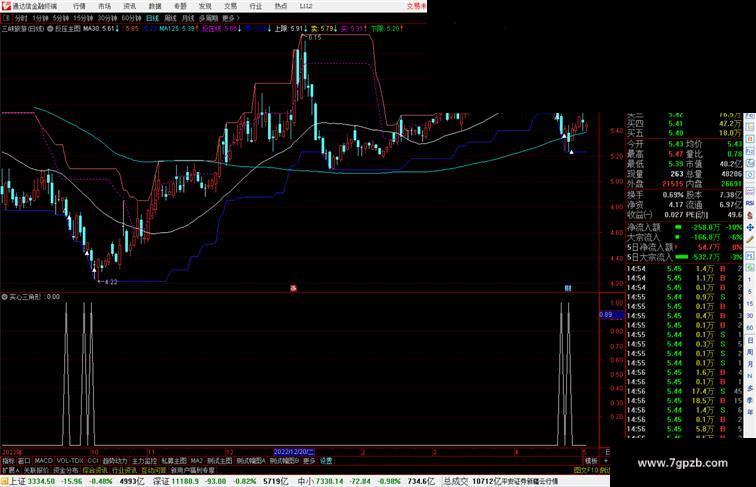Click the blue four-arrow move icon

click(x=750, y=228)
